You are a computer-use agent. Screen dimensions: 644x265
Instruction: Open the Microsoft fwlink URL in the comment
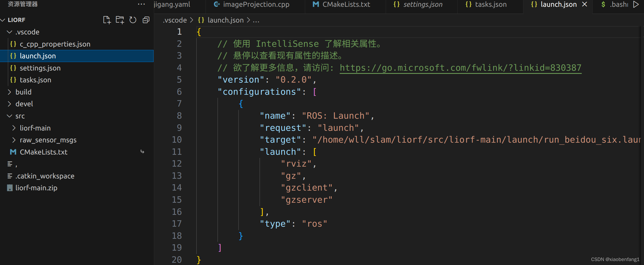click(460, 68)
